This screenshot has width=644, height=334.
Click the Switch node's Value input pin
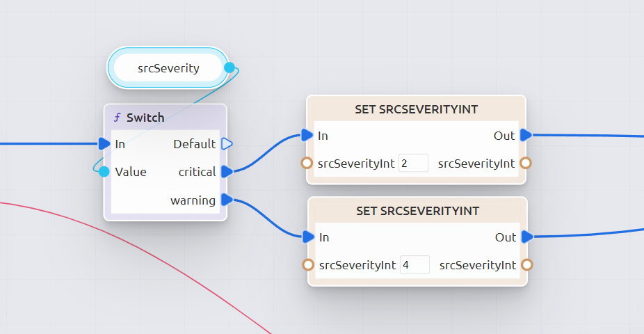click(104, 172)
